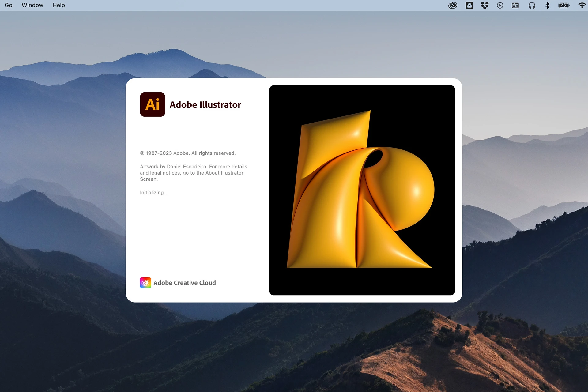
Task: Click the Adobe Illustrator "Ai" app icon
Action: pos(152,104)
